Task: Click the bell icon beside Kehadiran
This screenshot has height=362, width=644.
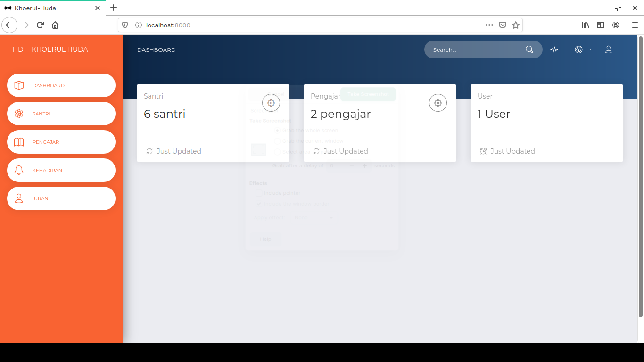Action: point(19,170)
